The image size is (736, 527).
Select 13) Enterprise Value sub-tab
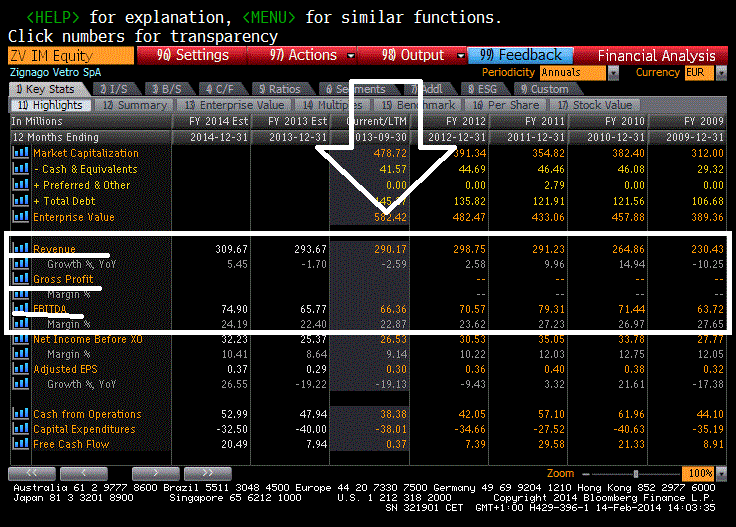click(234, 105)
